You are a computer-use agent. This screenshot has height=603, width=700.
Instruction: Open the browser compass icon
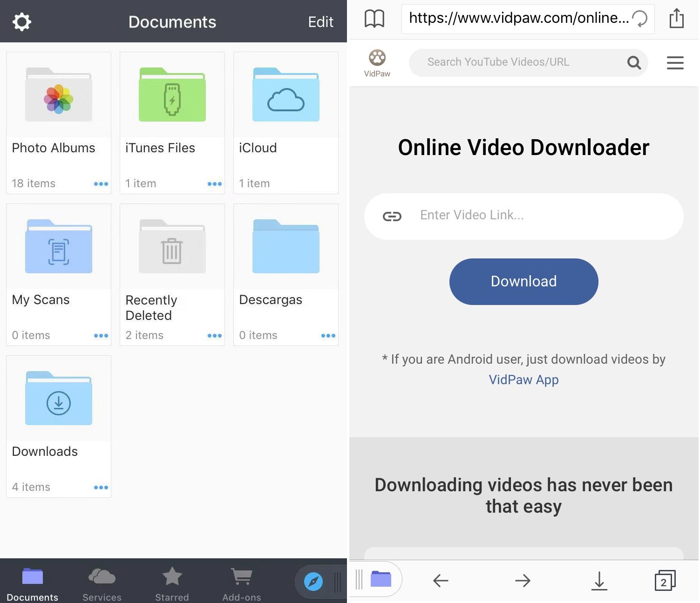[x=313, y=582]
